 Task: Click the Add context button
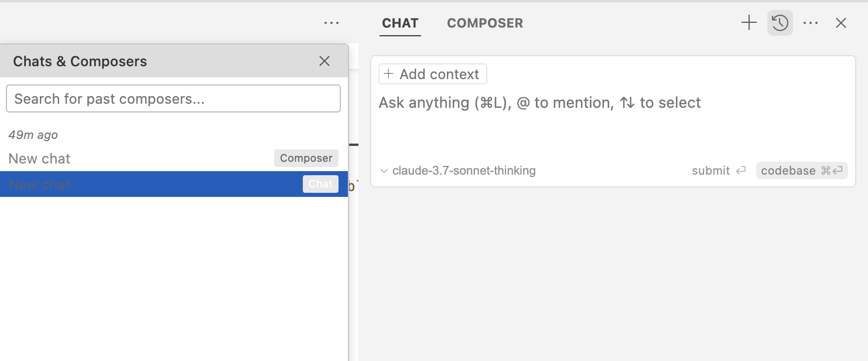pyautogui.click(x=432, y=74)
